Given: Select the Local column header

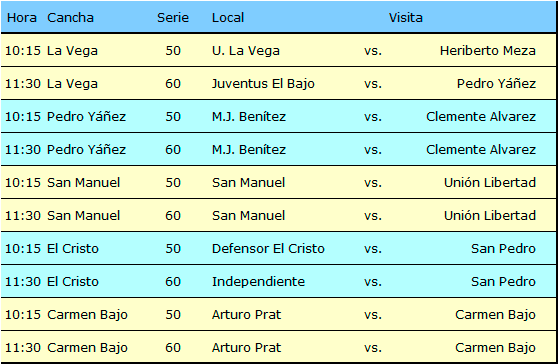Looking at the screenshot, I should 228,17.
